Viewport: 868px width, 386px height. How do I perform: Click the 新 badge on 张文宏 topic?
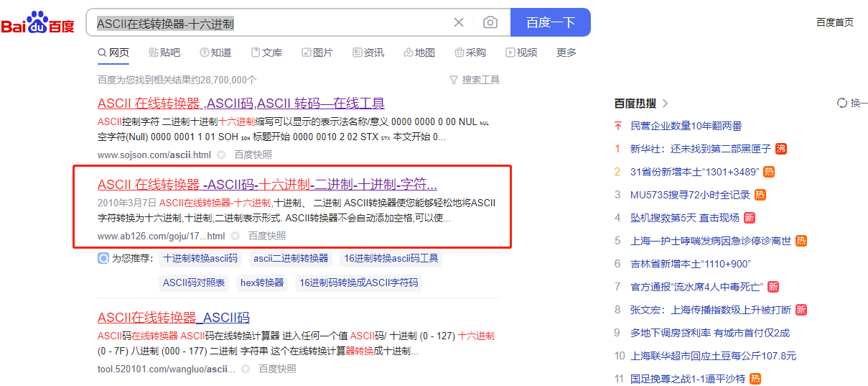click(801, 310)
